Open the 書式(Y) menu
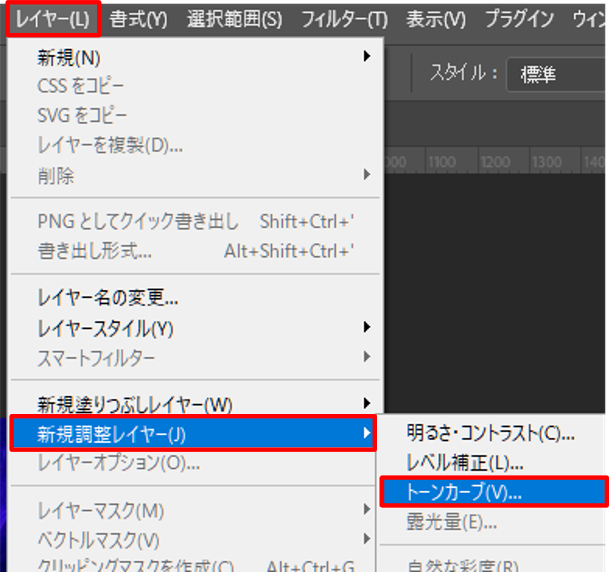The image size is (609, 572). coord(138,19)
